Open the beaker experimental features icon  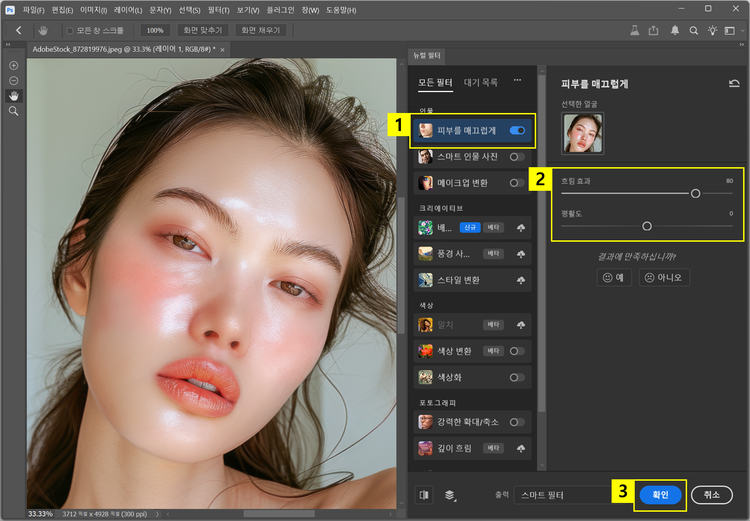pyautogui.click(x=635, y=31)
